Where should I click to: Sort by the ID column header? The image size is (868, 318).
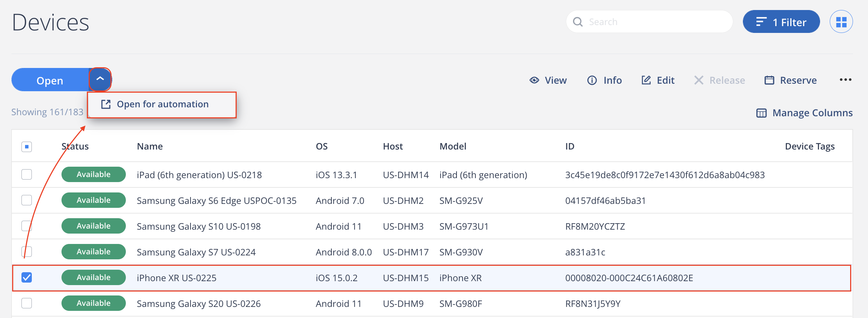(570, 146)
